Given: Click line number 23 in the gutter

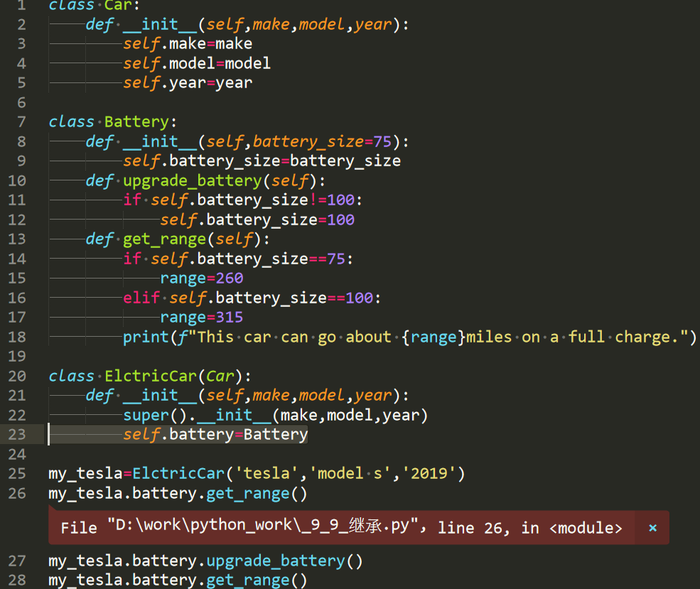Looking at the screenshot, I should 18,434.
